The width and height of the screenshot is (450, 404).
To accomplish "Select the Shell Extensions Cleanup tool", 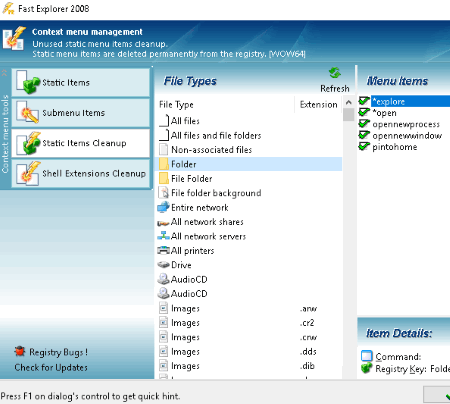I will tap(81, 174).
